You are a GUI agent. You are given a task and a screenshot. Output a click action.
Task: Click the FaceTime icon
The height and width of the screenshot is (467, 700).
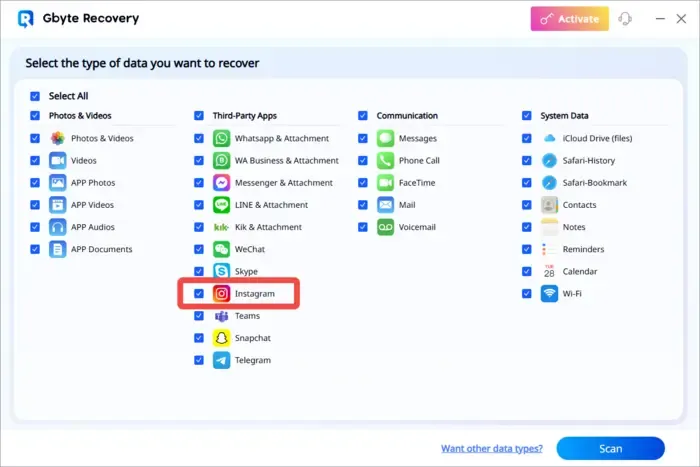click(x=385, y=183)
